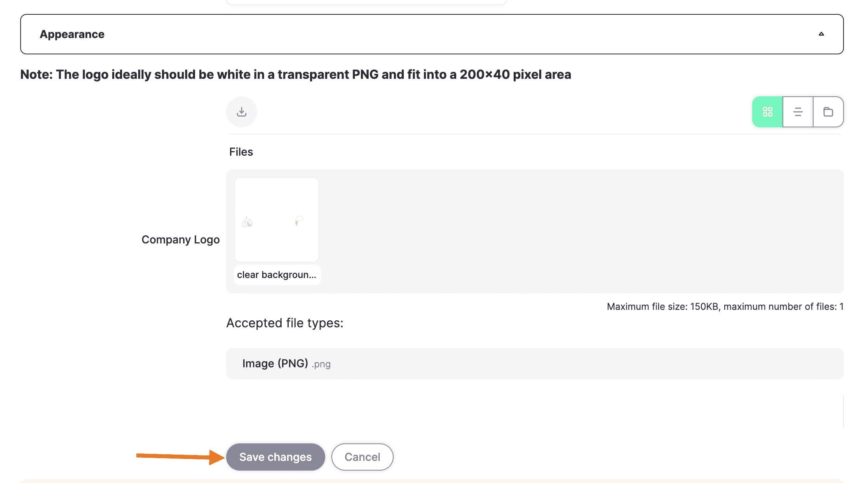
Task: Click the .png extension text
Action: pyautogui.click(x=321, y=364)
